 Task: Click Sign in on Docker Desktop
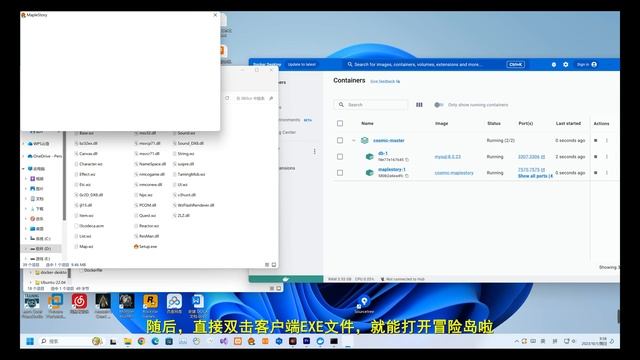[x=587, y=64]
